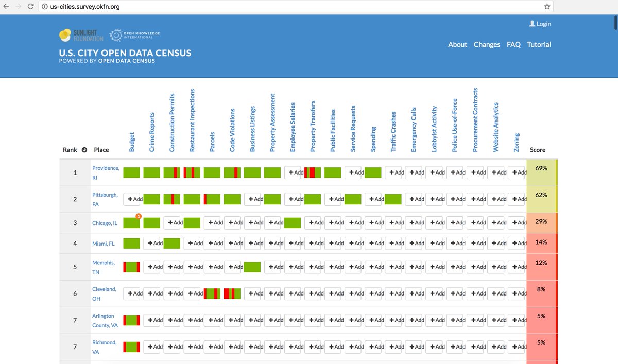
Task: Open the Property Assessment column header
Action: (x=272, y=123)
